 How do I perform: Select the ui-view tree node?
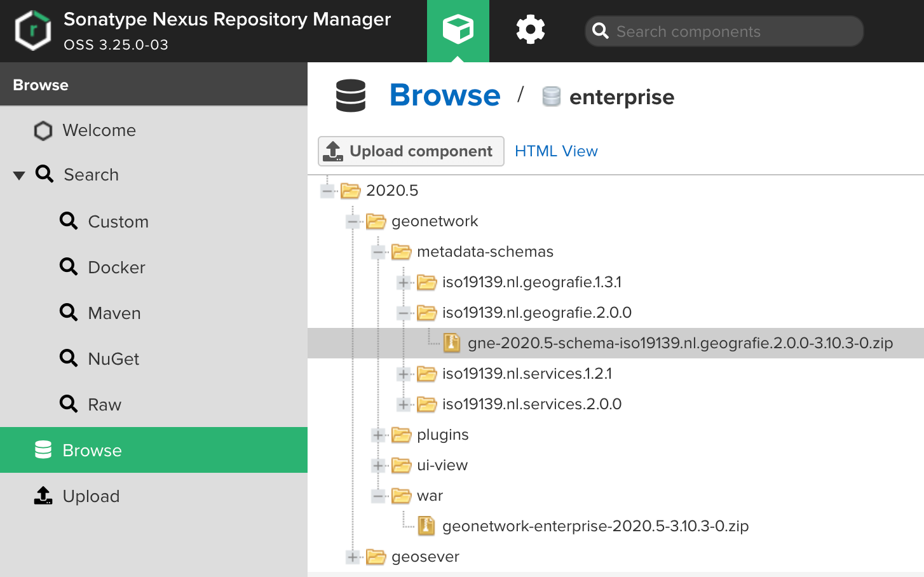[x=442, y=465]
